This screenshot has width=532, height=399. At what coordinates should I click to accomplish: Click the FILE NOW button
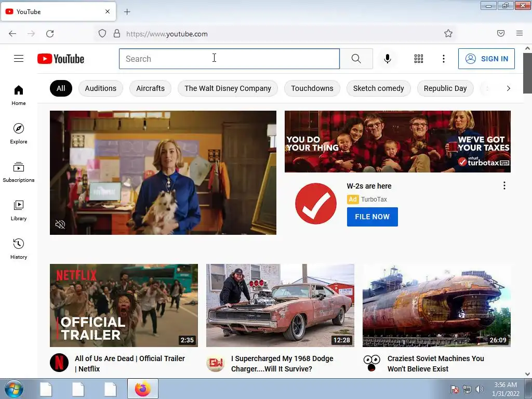[x=372, y=217]
